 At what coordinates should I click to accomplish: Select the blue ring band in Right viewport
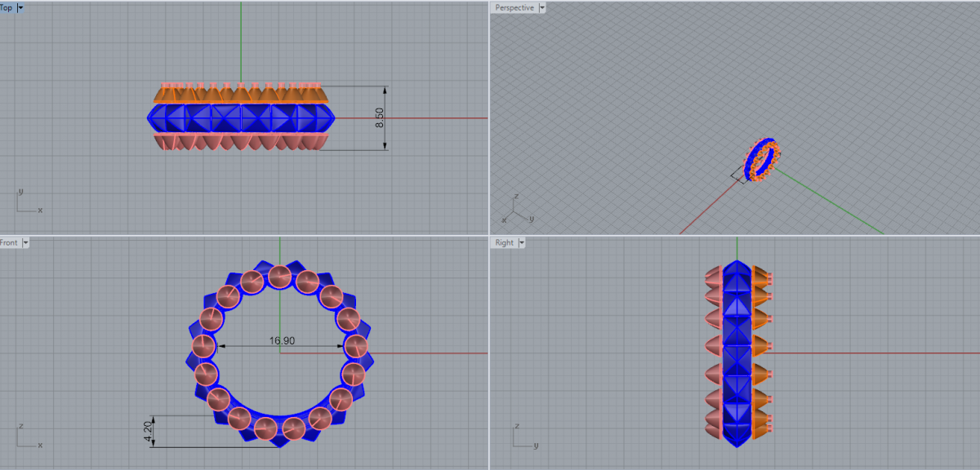click(737, 353)
